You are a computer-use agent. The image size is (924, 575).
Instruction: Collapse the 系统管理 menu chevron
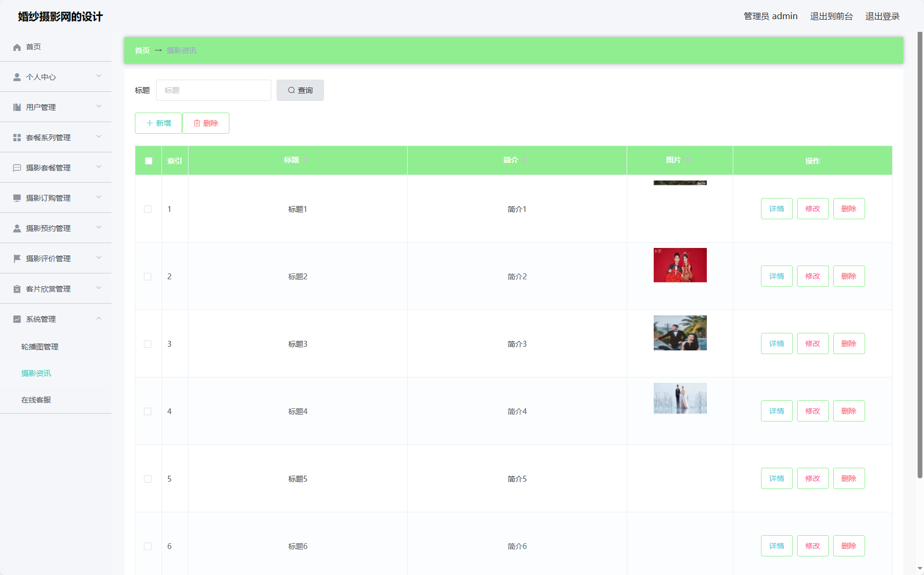(x=99, y=319)
